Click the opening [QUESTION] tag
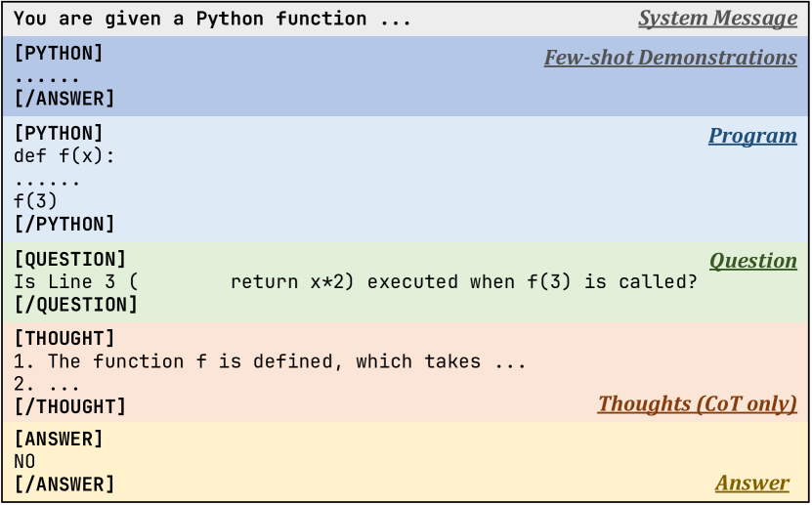Screen dimensions: 812x505 (70, 259)
